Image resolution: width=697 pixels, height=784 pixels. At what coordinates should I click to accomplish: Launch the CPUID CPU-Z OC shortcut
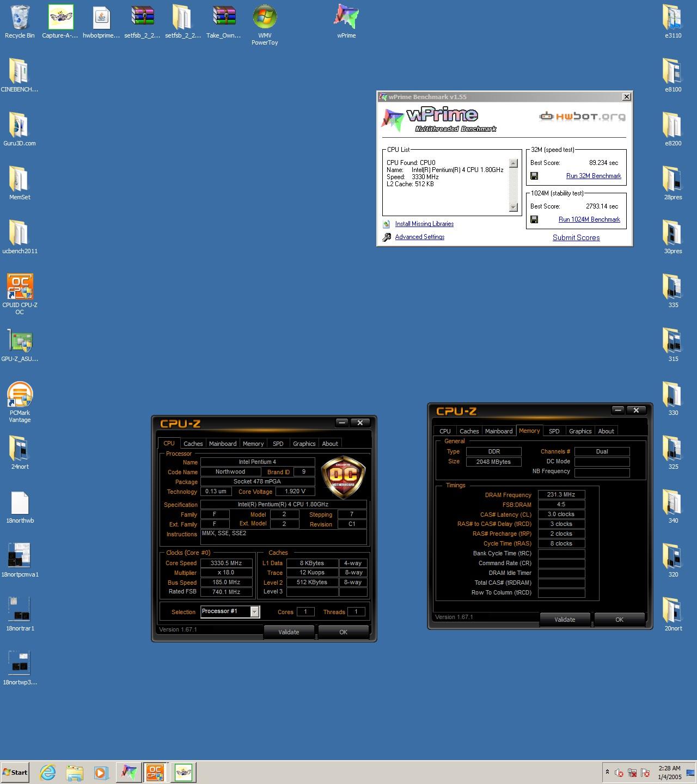point(20,295)
